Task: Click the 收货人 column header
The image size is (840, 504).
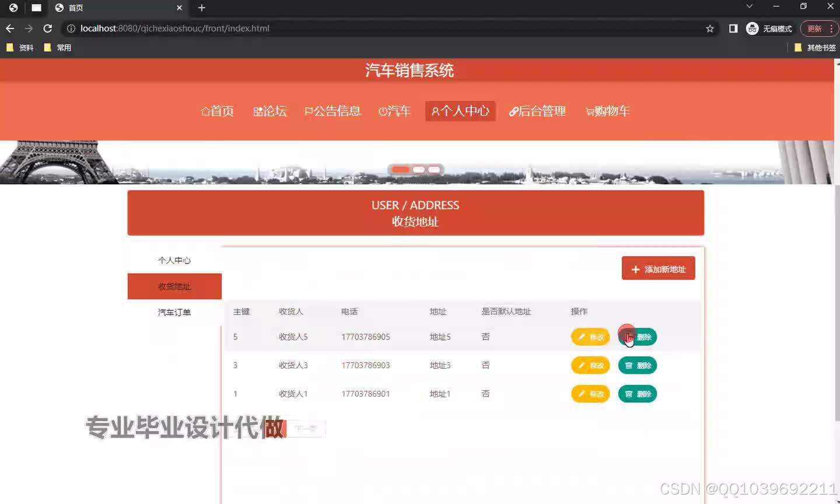Action: point(291,311)
